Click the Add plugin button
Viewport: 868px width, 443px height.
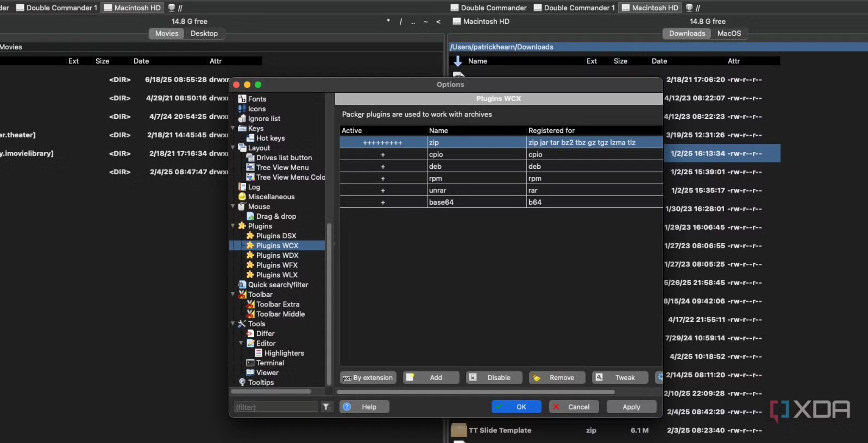pos(431,378)
